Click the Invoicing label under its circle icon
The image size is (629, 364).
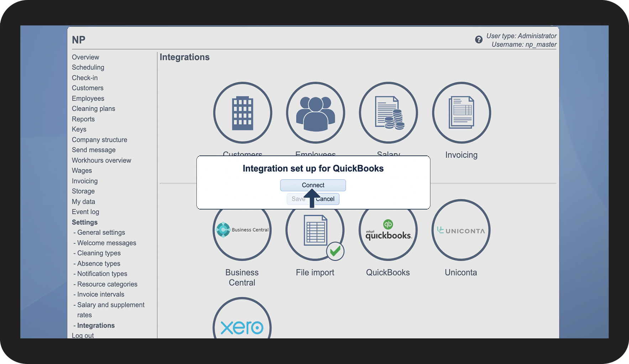[x=461, y=155]
